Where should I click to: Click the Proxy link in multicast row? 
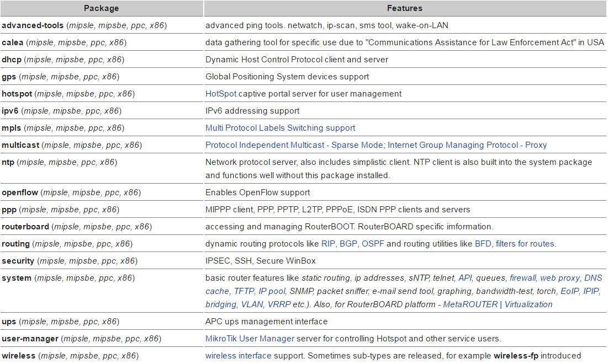536,145
